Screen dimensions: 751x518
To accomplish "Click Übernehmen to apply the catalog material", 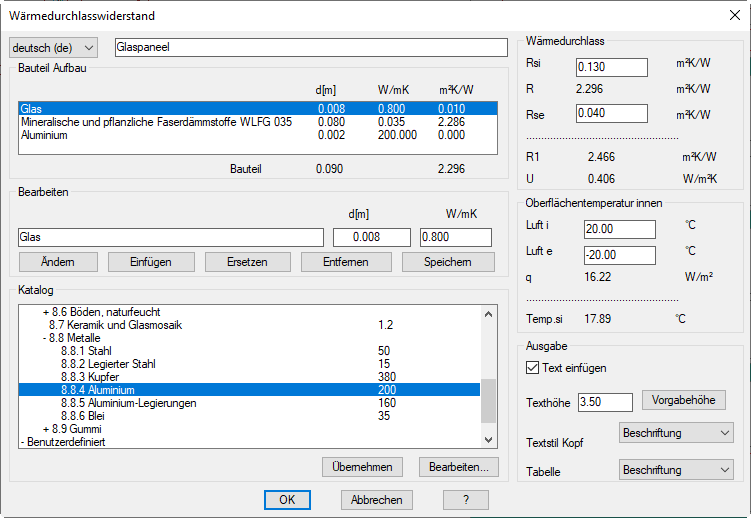I will 363,467.
